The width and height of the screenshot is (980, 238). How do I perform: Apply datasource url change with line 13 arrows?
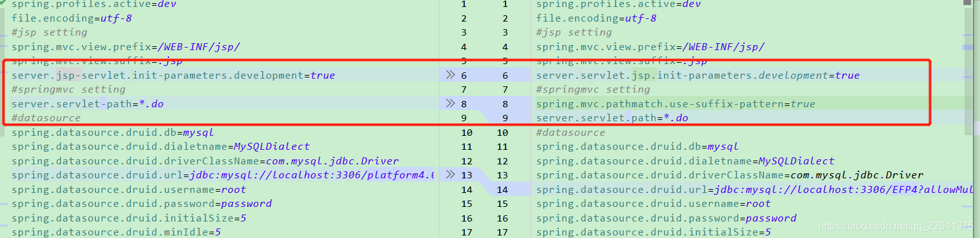[450, 175]
